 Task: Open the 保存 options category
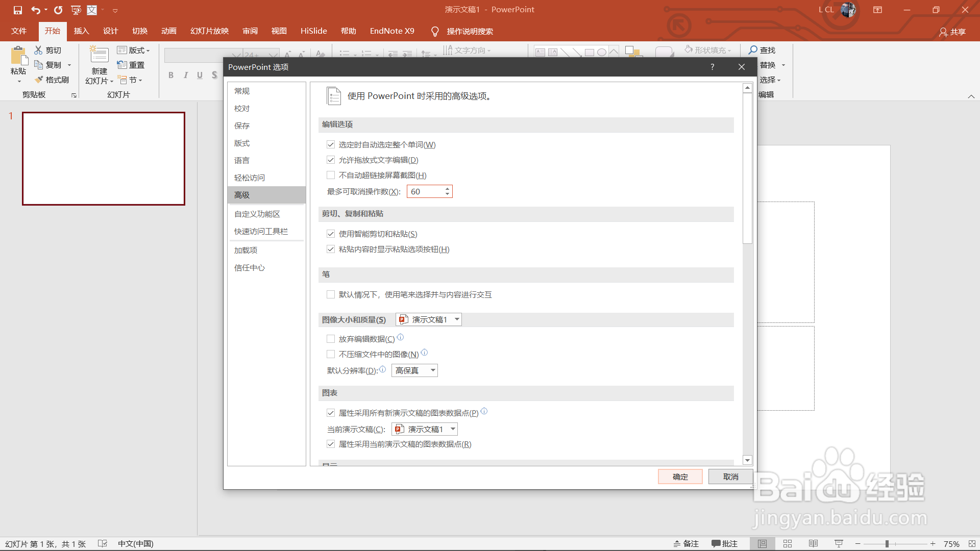pos(242,126)
